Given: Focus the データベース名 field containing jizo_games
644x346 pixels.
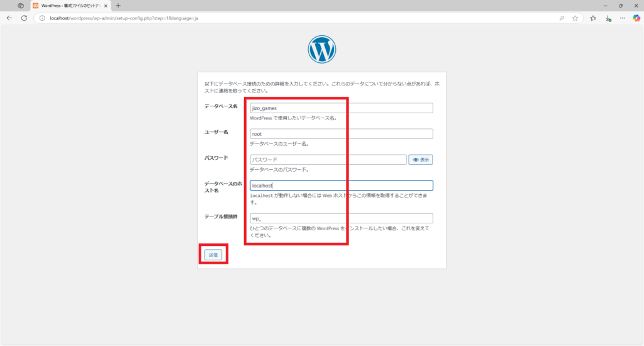Looking at the screenshot, I should coord(341,108).
